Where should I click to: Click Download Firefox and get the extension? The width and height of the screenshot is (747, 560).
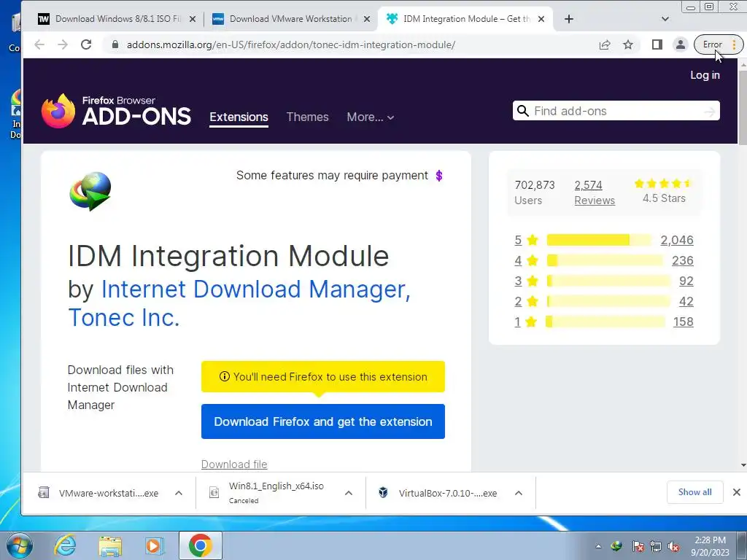pyautogui.click(x=323, y=421)
